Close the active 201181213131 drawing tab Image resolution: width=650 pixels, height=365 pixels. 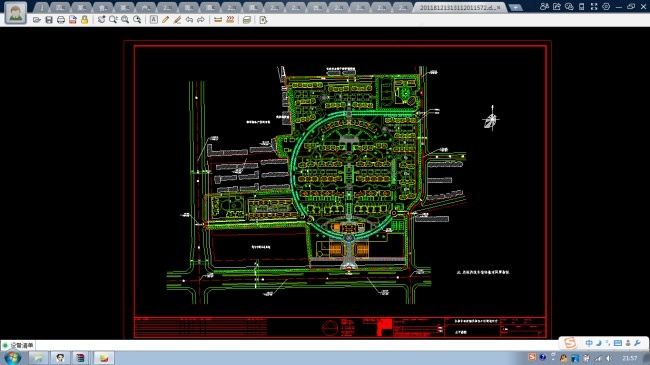[x=499, y=7]
